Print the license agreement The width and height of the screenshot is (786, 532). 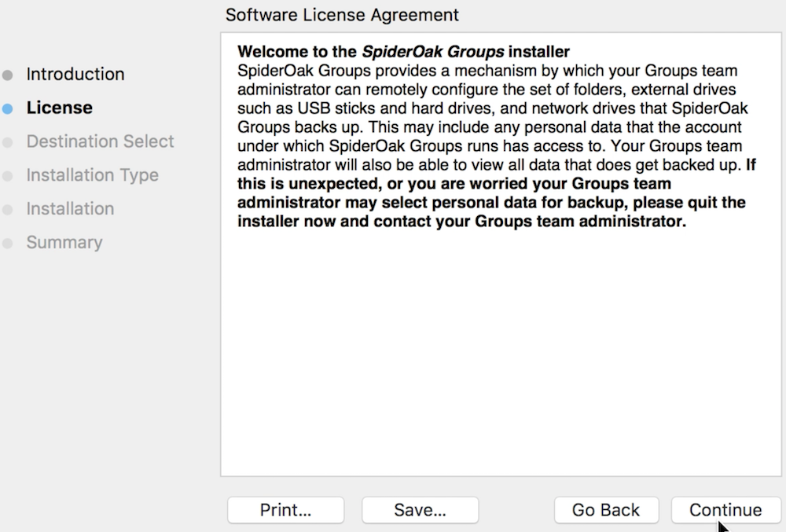286,510
